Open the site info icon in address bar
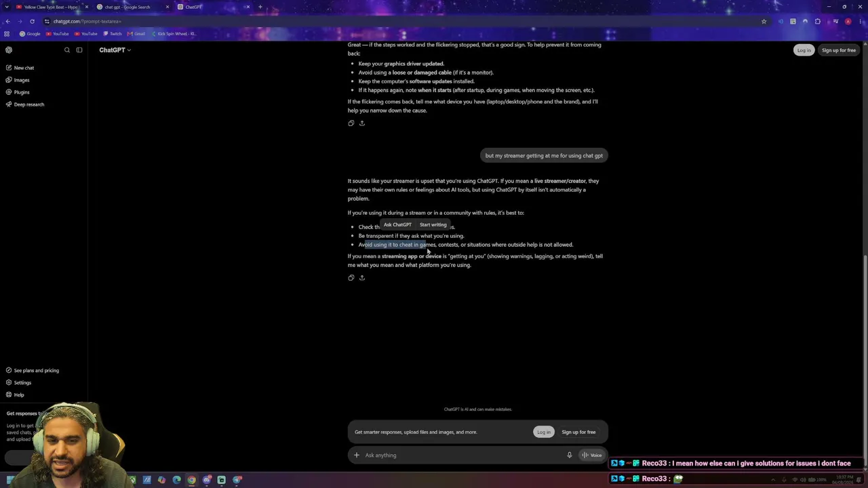This screenshot has width=868, height=488. point(47,22)
